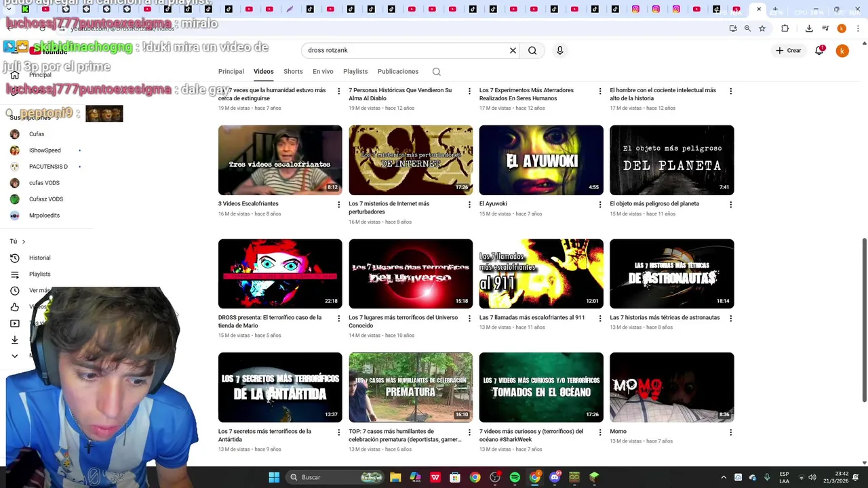
Task: Click the browser zoom magnifier icon
Action: [747, 28]
